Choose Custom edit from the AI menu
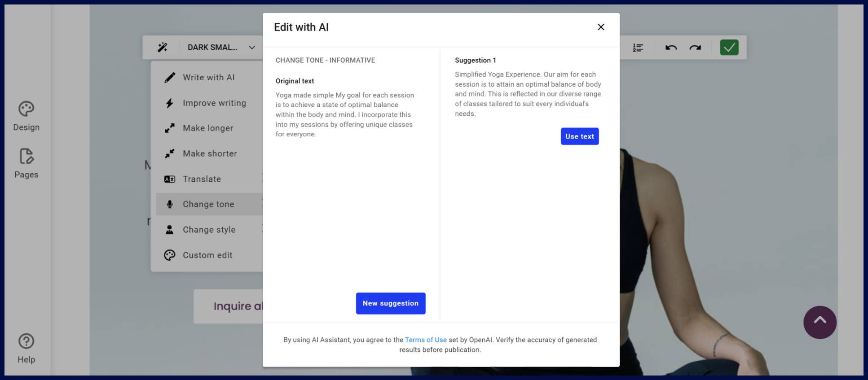 (x=209, y=255)
